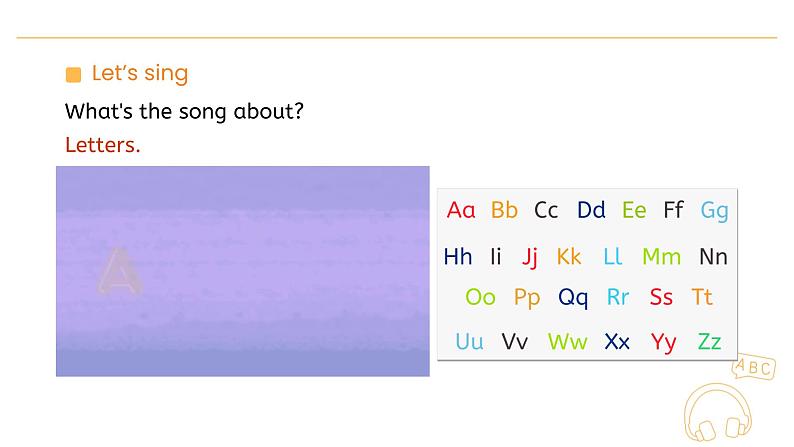
Task: Click the question What's the song about?
Action: (184, 111)
